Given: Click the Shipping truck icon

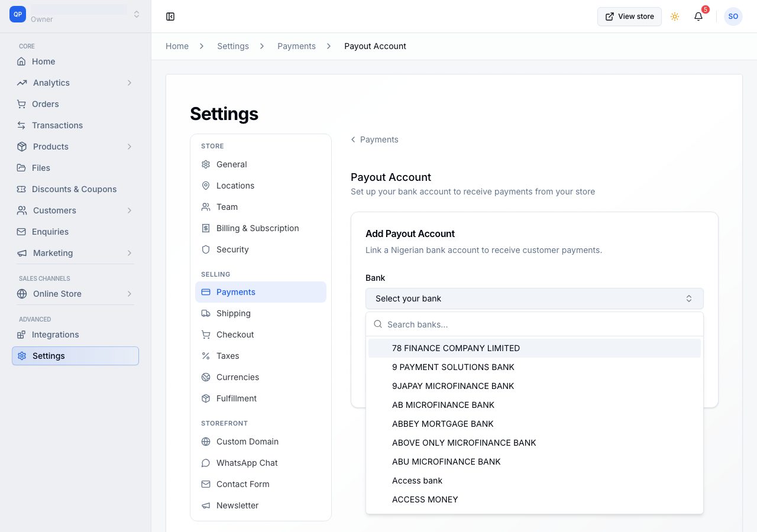Looking at the screenshot, I should click(206, 313).
